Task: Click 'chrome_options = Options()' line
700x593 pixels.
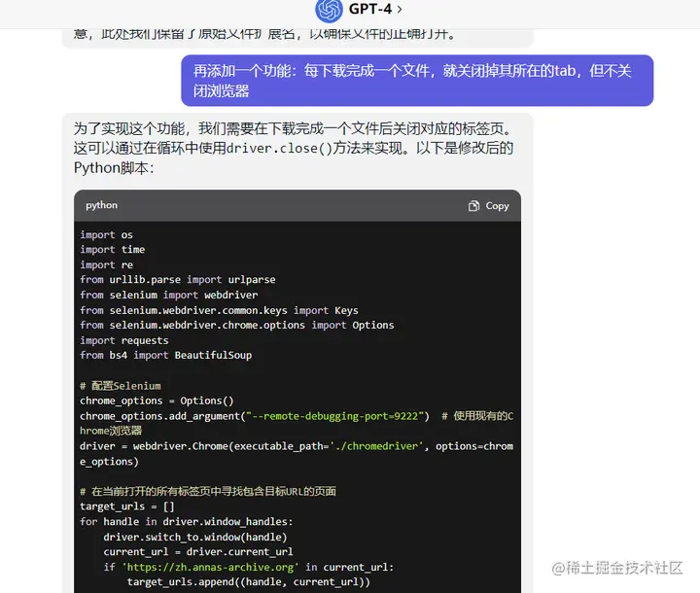Action: coord(157,401)
